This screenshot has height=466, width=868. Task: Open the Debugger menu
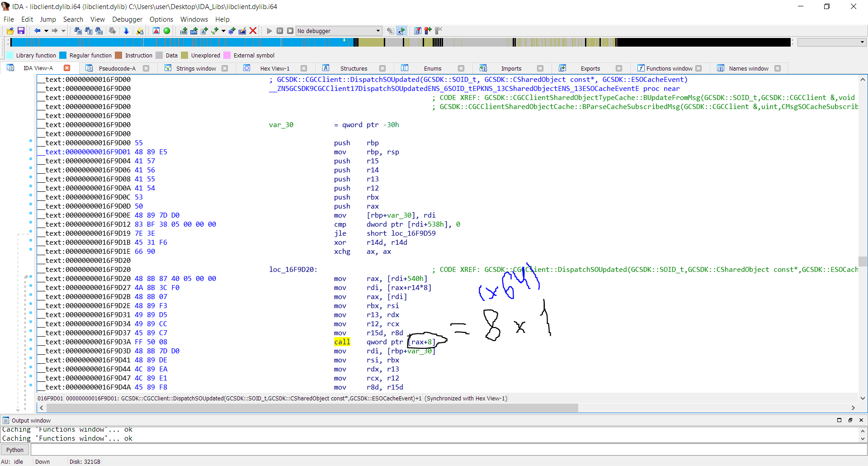tap(127, 19)
